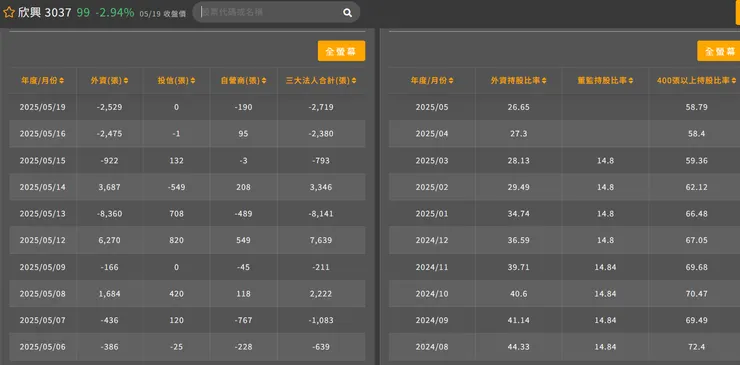The image size is (740, 365).
Task: Select the 2025/05/08 date cell
Action: [42, 294]
